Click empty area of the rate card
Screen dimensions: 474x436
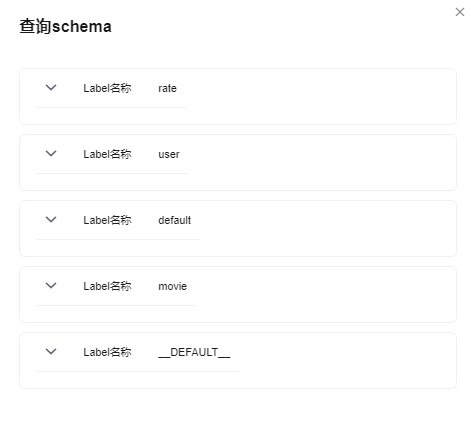[x=317, y=97]
